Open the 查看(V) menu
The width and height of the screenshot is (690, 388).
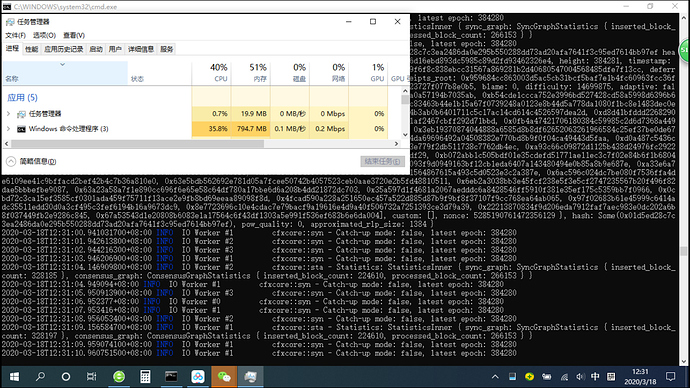73,35
